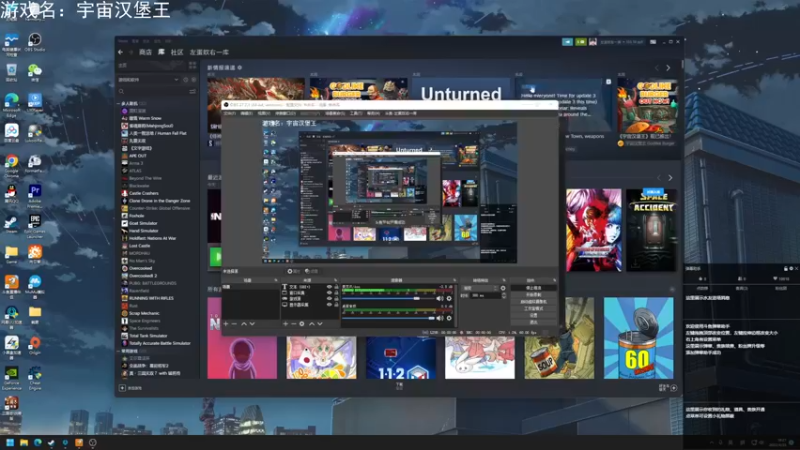The width and height of the screenshot is (800, 450).
Task: Lock the text (GDI+) source
Action: pos(336,287)
